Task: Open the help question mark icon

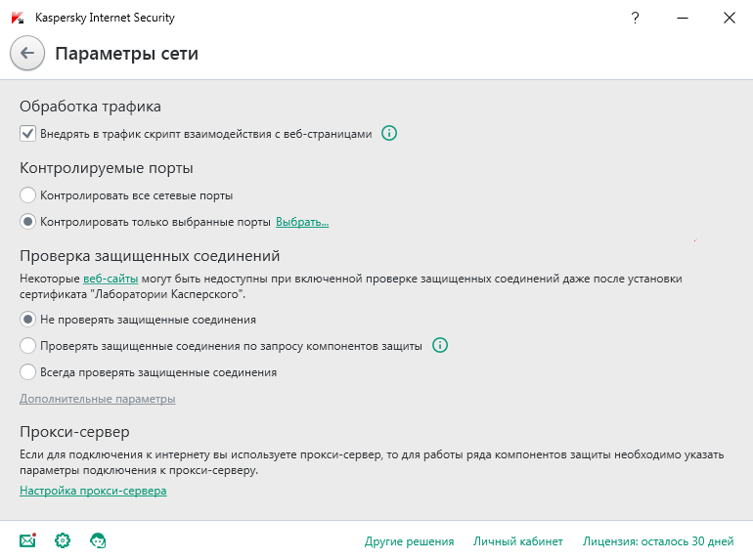Action: pos(637,18)
